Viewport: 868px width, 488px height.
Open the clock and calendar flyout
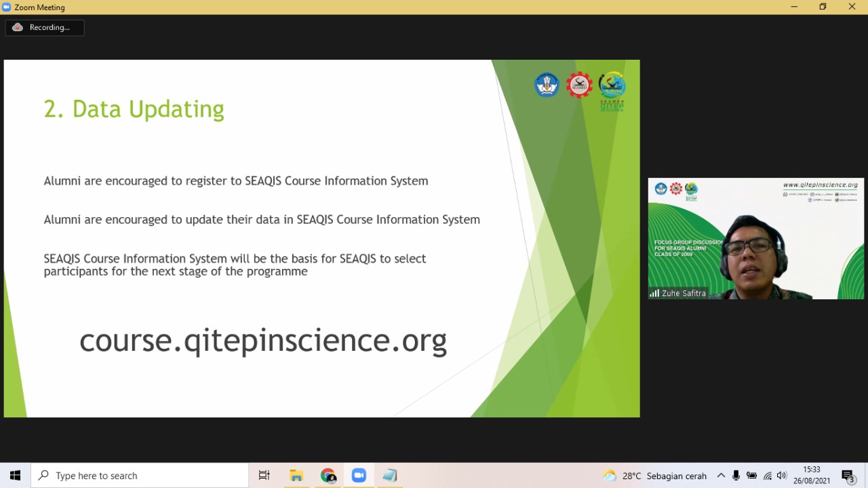(812, 475)
